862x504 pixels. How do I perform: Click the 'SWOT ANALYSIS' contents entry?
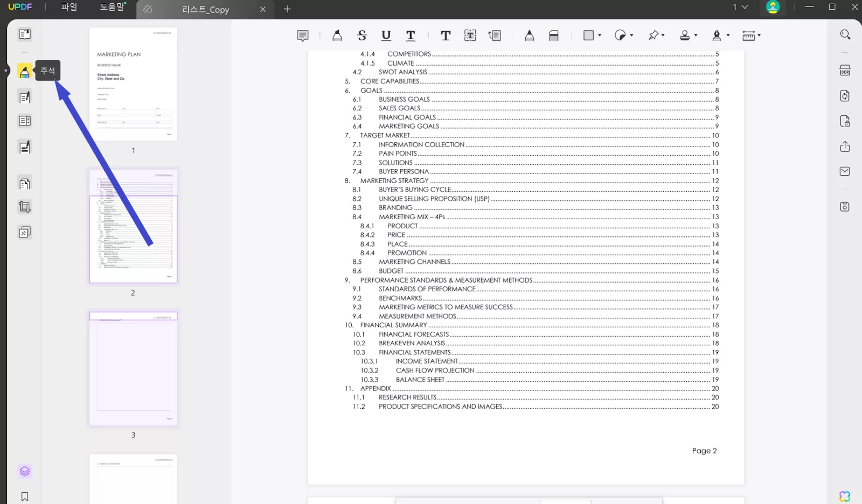(403, 72)
